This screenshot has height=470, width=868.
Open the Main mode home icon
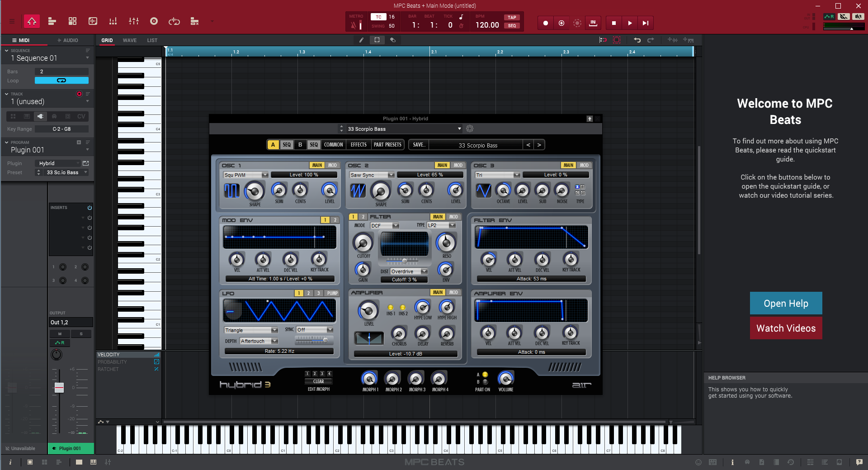32,21
